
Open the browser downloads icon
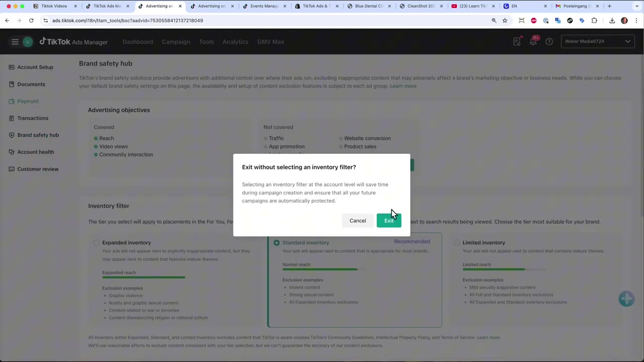[x=612, y=21]
